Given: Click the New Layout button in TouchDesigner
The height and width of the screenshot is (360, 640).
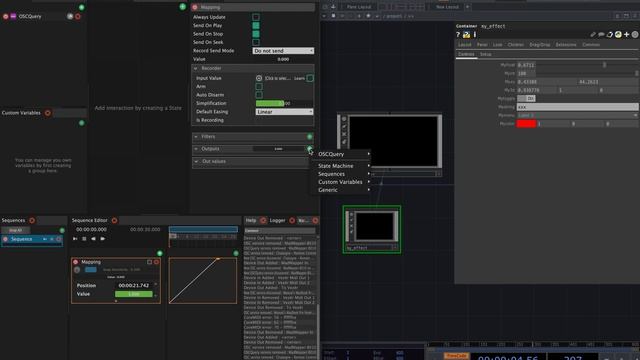Looking at the screenshot, I should tap(447, 7).
